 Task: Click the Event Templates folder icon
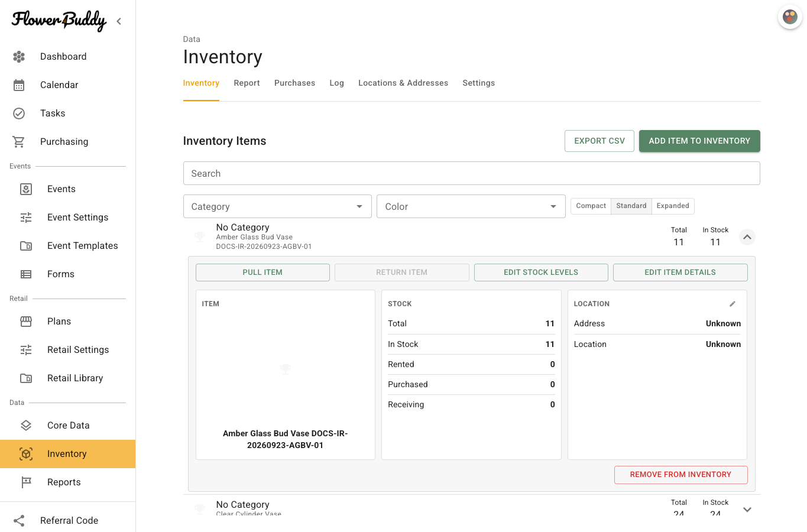[26, 246]
